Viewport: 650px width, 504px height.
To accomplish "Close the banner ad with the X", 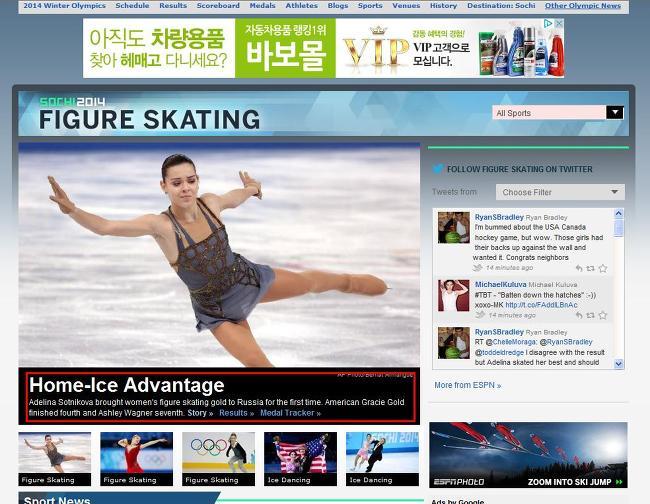I will [559, 23].
